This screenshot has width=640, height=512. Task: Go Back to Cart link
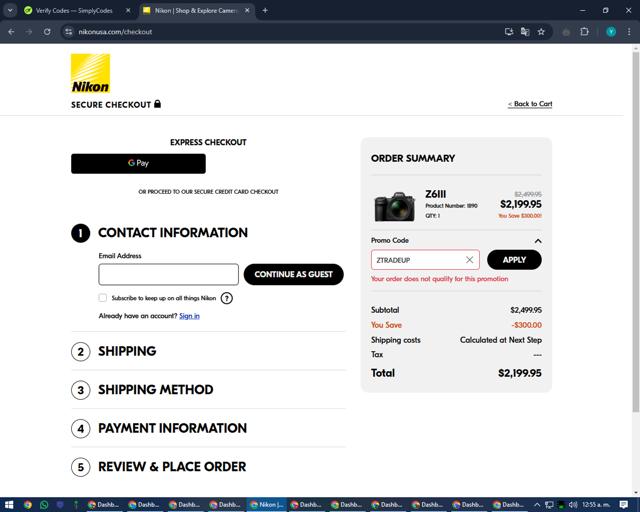[530, 104]
